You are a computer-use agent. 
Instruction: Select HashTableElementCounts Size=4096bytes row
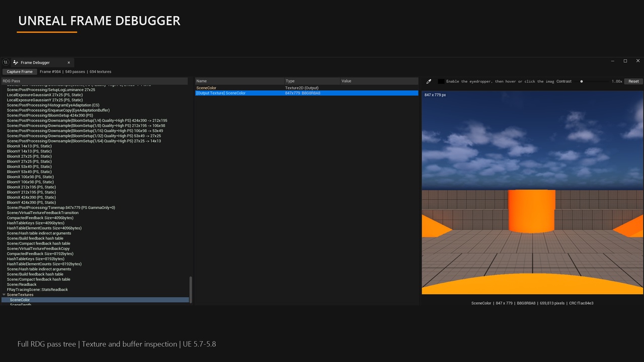tap(44, 228)
